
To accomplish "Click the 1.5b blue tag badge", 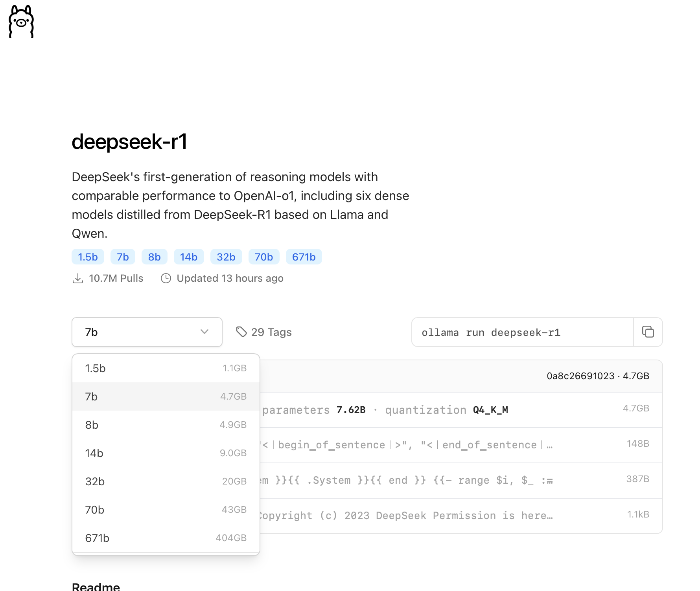I will (88, 257).
